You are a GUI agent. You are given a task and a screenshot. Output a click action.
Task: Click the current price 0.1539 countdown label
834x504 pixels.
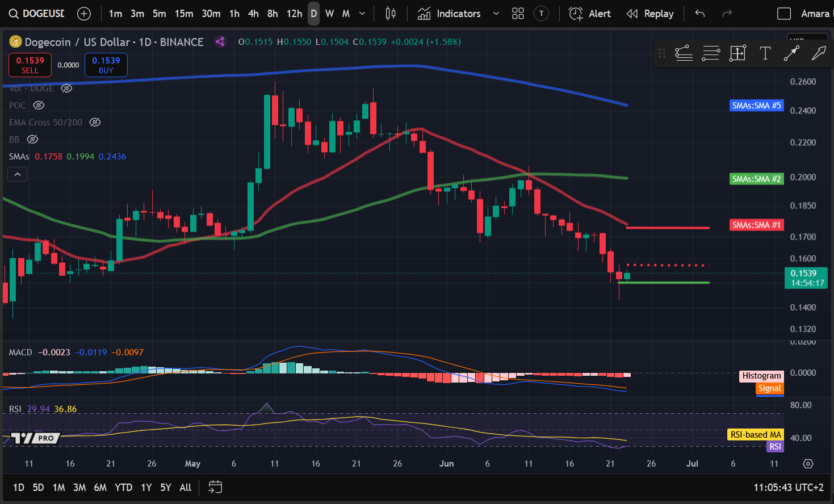pyautogui.click(x=806, y=278)
